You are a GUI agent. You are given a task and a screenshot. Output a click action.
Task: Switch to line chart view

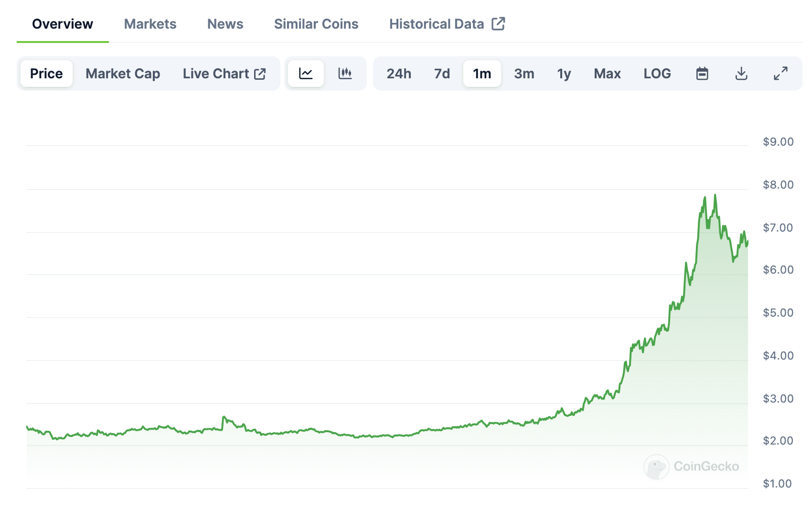pos(306,74)
